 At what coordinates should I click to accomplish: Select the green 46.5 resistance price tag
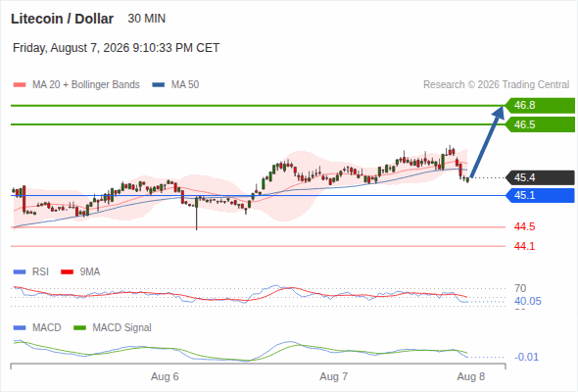[540, 124]
